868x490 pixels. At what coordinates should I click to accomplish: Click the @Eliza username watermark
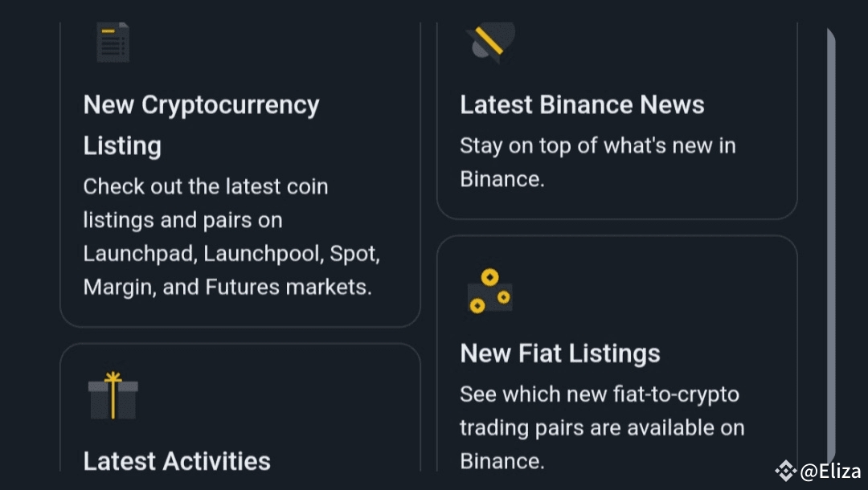(829, 471)
